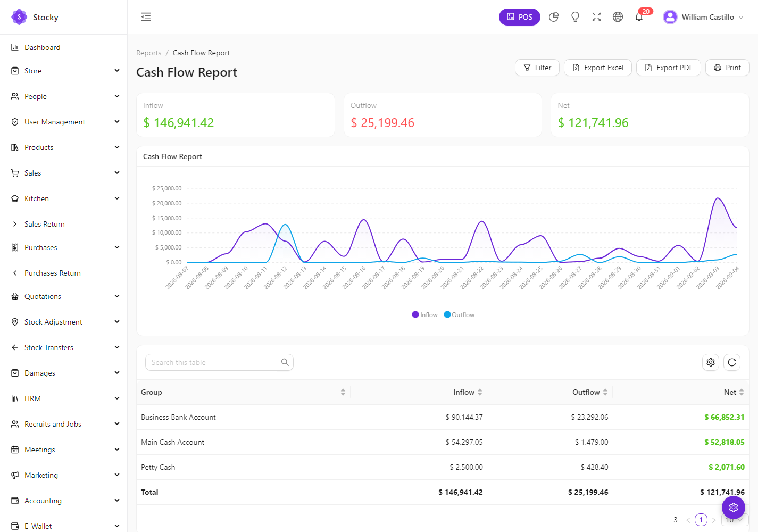Open the pie chart report icon
Image resolution: width=766 pixels, height=532 pixels.
[x=554, y=17]
